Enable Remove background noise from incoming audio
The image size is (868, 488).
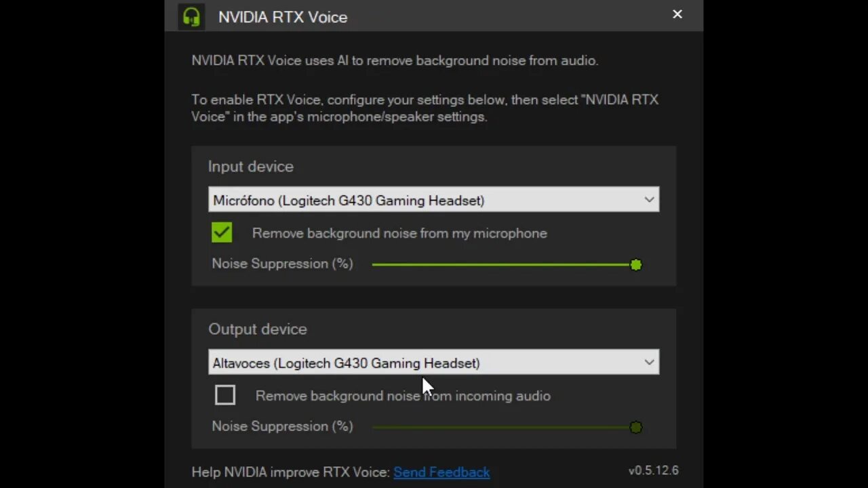tap(225, 395)
